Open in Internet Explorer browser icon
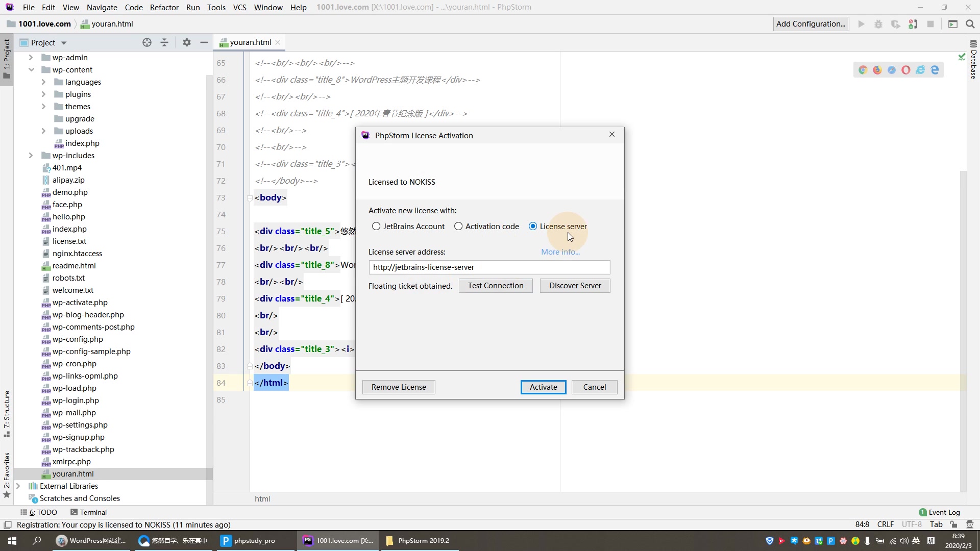980x551 pixels. click(x=920, y=70)
